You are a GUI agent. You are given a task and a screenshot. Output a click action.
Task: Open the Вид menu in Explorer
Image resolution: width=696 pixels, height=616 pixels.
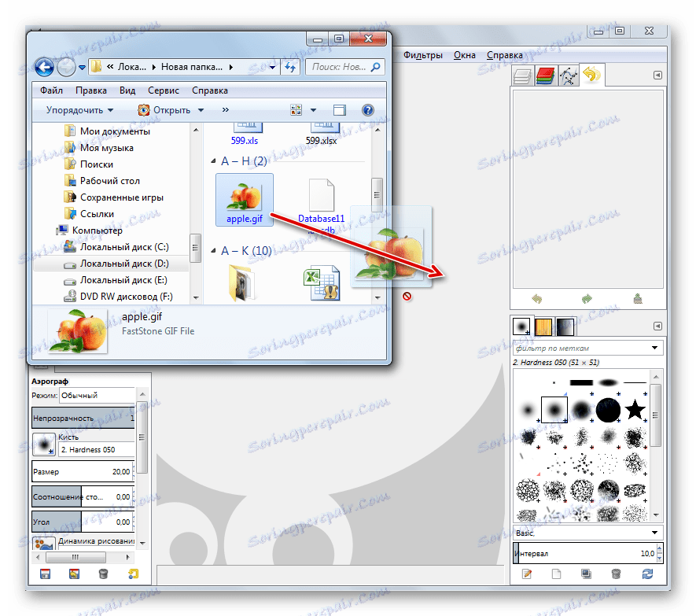[x=127, y=90]
